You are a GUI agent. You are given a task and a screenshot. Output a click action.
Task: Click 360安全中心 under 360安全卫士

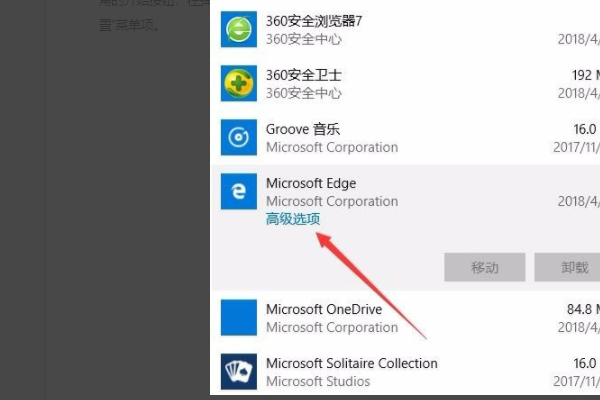click(303, 93)
